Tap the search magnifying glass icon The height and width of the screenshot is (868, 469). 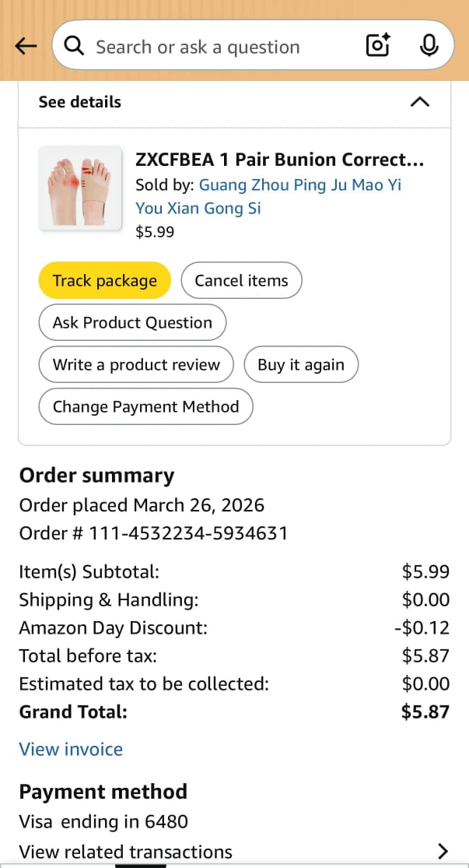pyautogui.click(x=75, y=47)
